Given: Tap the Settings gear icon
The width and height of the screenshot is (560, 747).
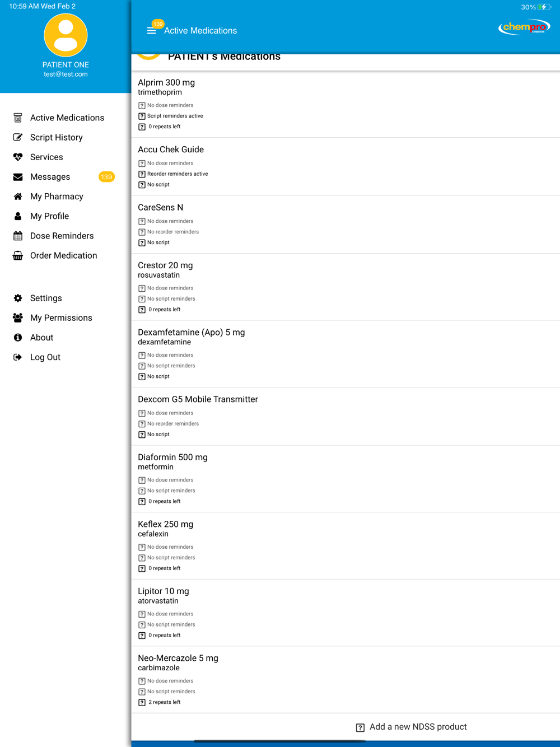Looking at the screenshot, I should point(18,298).
